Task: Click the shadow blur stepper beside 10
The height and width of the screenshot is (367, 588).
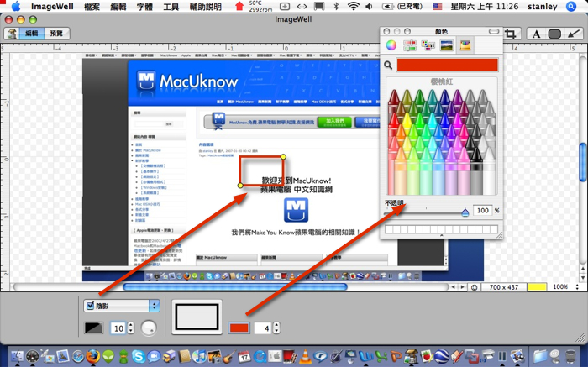Action: [130, 328]
